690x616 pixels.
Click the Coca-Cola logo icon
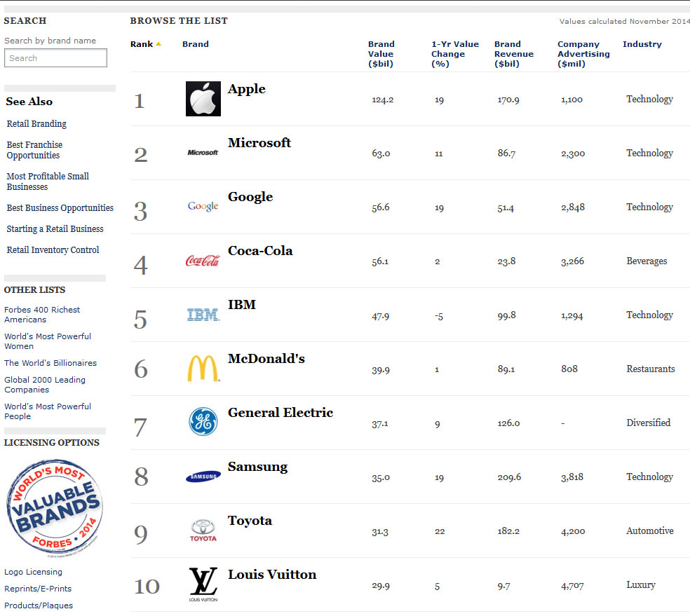(x=203, y=261)
